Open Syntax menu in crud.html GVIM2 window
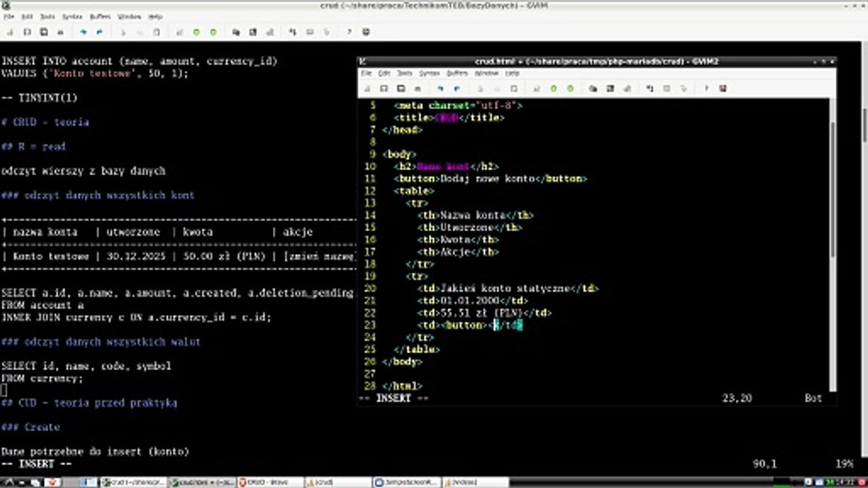The height and width of the screenshot is (488, 868). (x=429, y=73)
